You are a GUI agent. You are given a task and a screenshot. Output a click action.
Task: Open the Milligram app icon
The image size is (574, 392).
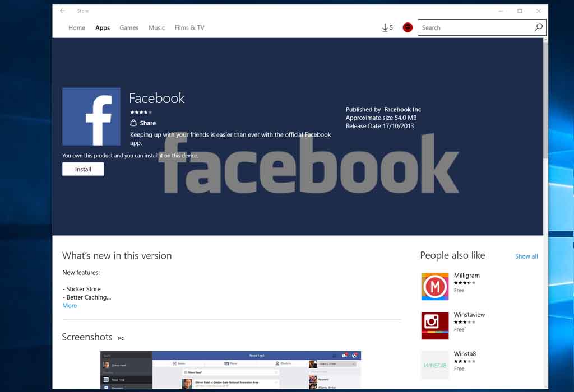(435, 287)
